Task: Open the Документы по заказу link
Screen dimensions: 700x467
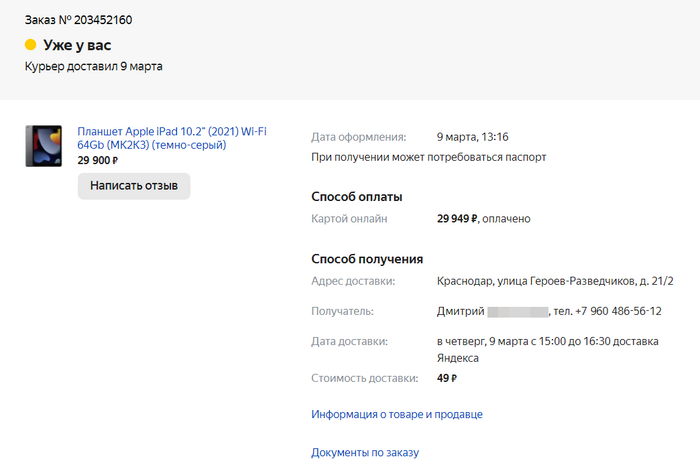Action: tap(364, 452)
